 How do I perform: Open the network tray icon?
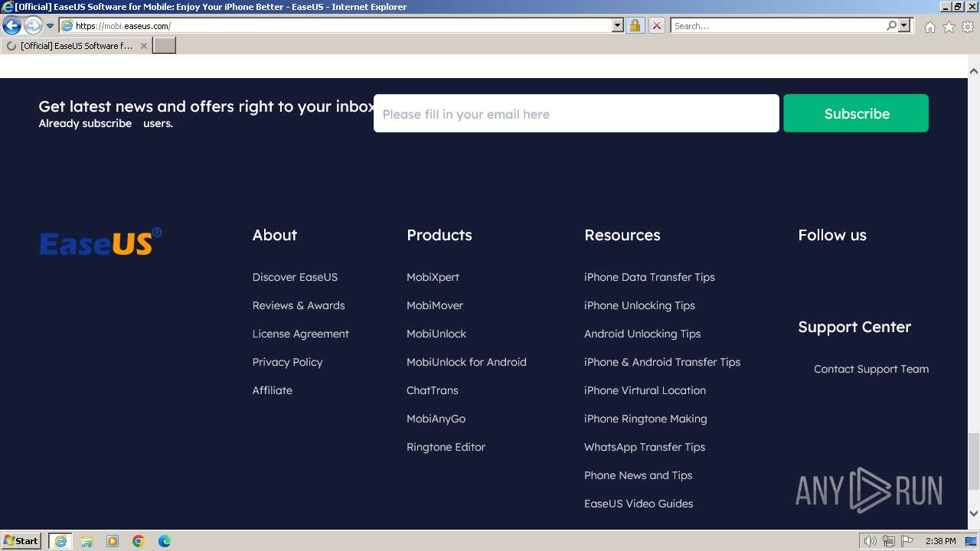(889, 541)
